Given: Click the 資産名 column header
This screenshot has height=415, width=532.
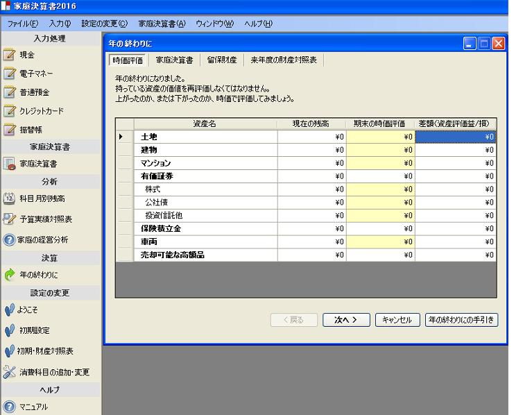Looking at the screenshot, I should (205, 124).
